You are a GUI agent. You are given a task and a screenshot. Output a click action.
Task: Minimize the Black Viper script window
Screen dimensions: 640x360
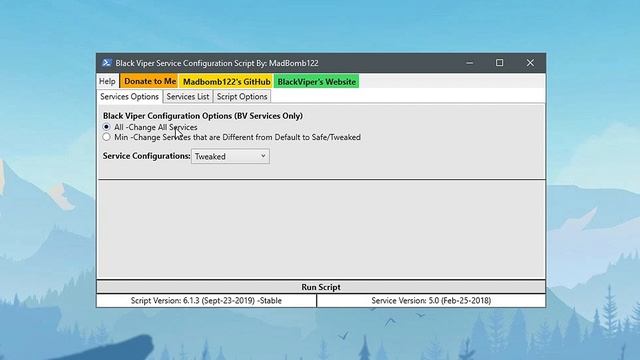click(469, 63)
